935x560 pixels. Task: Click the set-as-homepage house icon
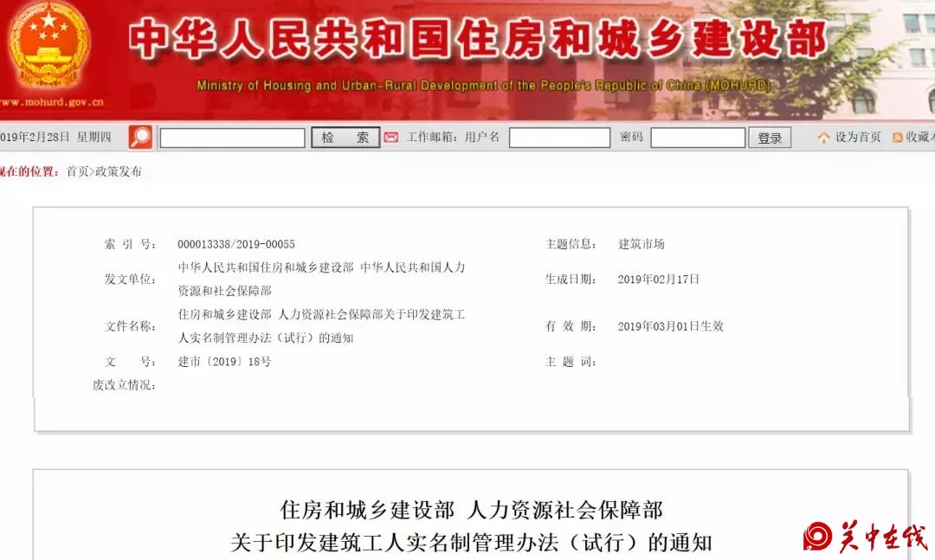pos(823,138)
